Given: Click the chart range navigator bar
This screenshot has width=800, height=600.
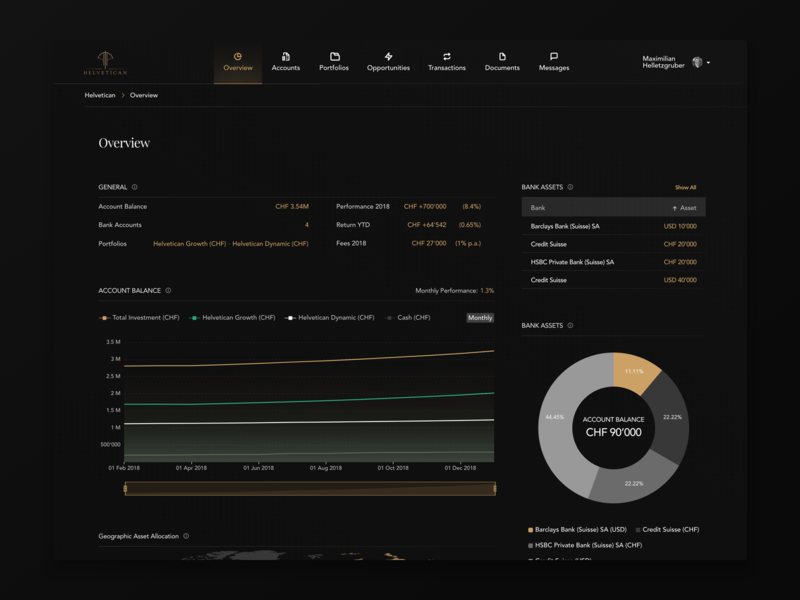Looking at the screenshot, I should pos(310,489).
